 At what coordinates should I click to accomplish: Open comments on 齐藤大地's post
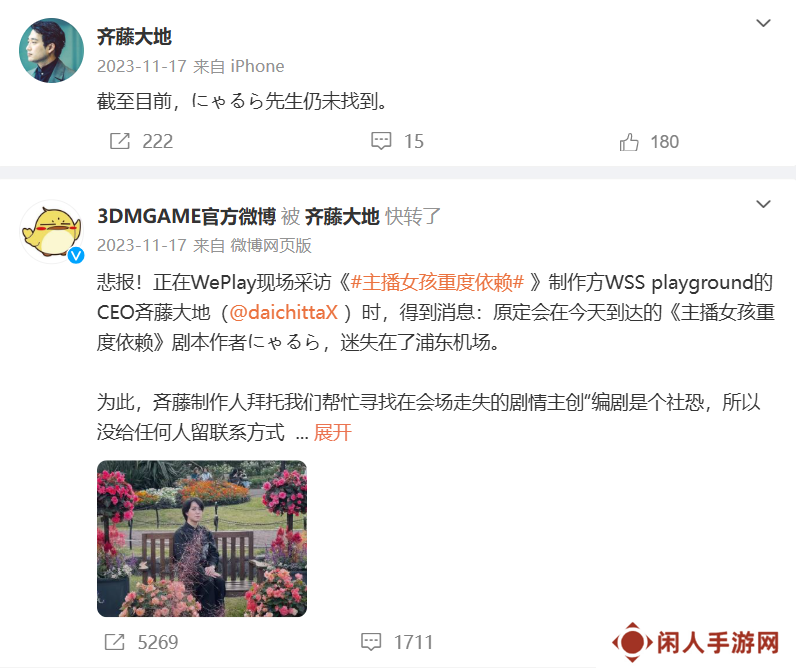coord(381,141)
